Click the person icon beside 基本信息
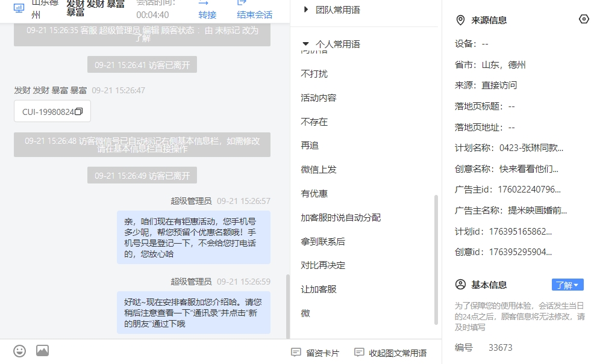This screenshot has width=591, height=364. 460,285
